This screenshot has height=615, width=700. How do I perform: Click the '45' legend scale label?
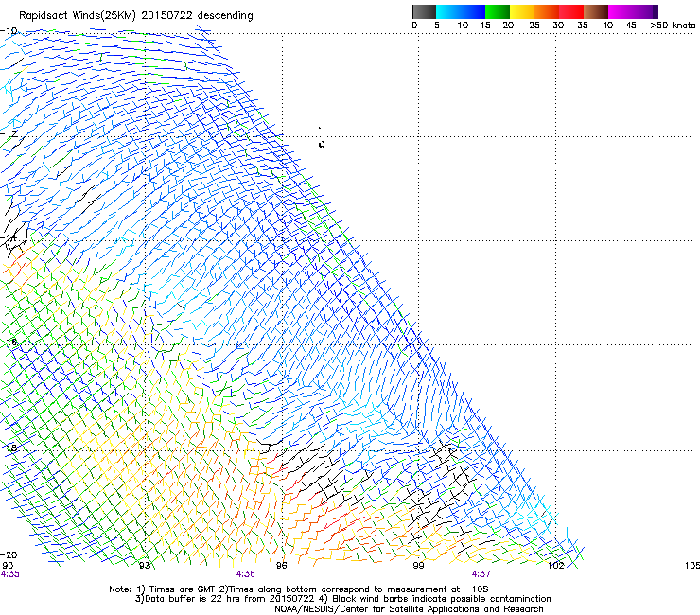coord(631,26)
